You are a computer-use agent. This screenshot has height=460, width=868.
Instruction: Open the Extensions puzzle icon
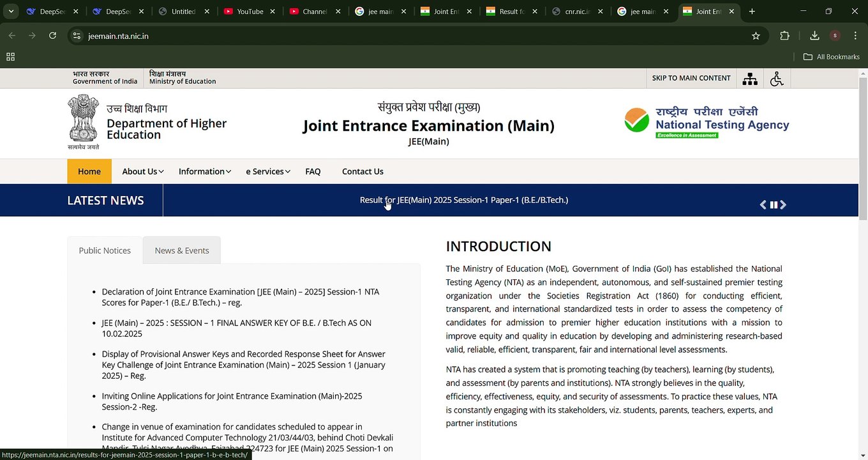coord(784,36)
